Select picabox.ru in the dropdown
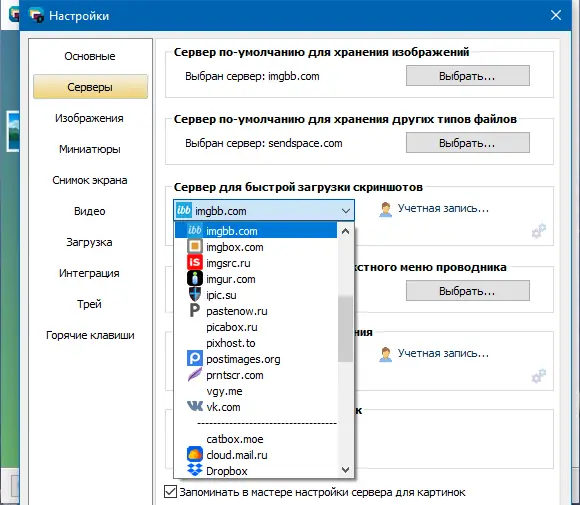Image resolution: width=580 pixels, height=505 pixels. click(x=256, y=327)
